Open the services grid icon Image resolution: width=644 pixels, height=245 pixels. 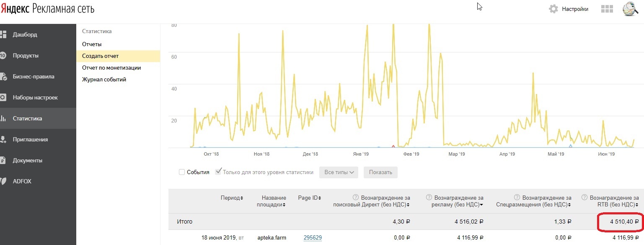(607, 9)
